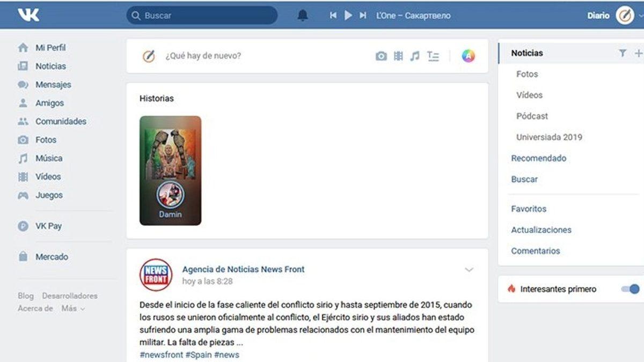Image resolution: width=644 pixels, height=362 pixels.
Task: Click the filter icon beside Noticias
Action: (x=623, y=53)
